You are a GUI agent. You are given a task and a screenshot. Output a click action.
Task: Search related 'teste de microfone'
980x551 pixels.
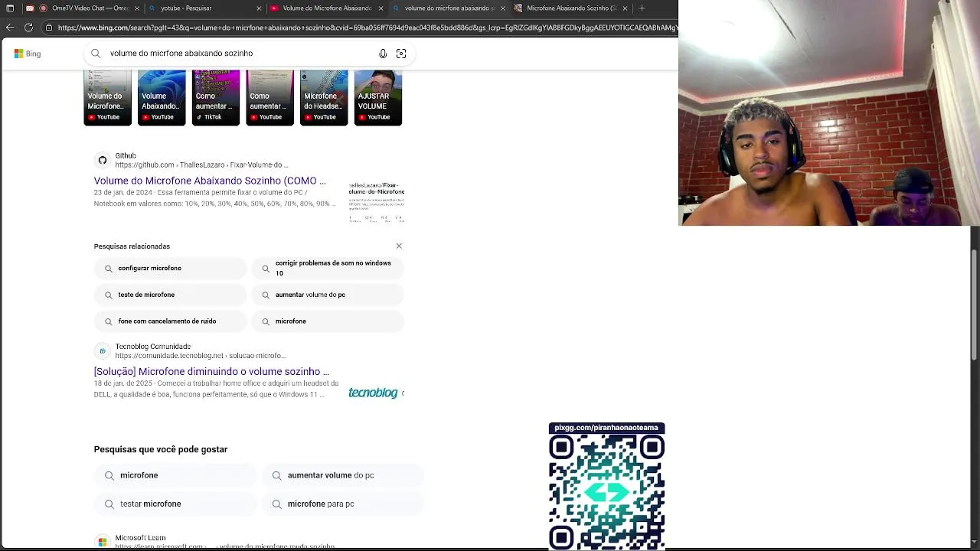coord(170,295)
